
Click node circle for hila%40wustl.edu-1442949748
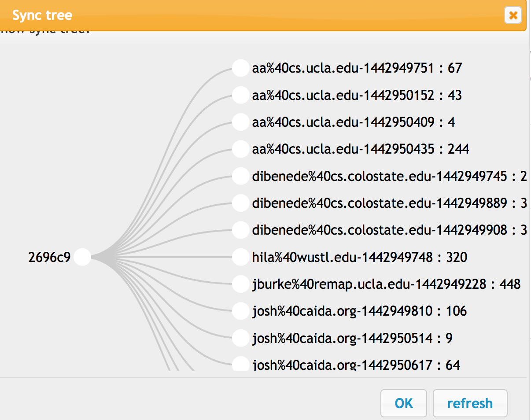tap(241, 257)
